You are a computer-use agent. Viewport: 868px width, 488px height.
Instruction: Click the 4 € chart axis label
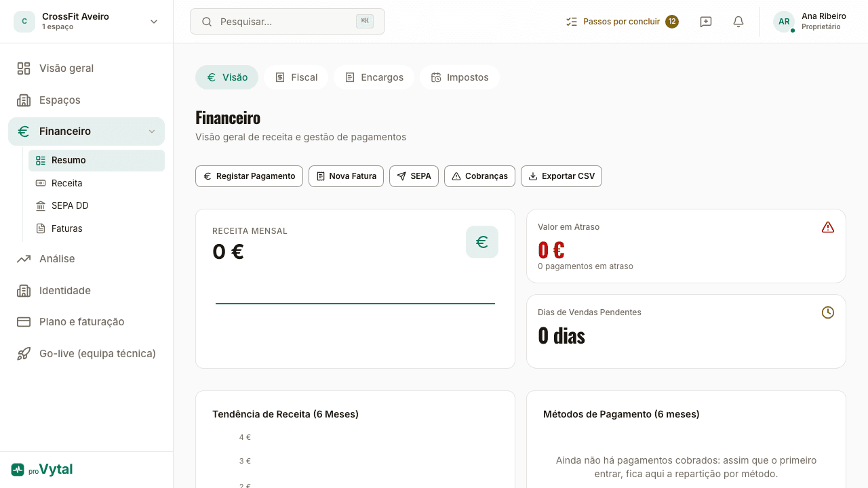click(x=245, y=437)
